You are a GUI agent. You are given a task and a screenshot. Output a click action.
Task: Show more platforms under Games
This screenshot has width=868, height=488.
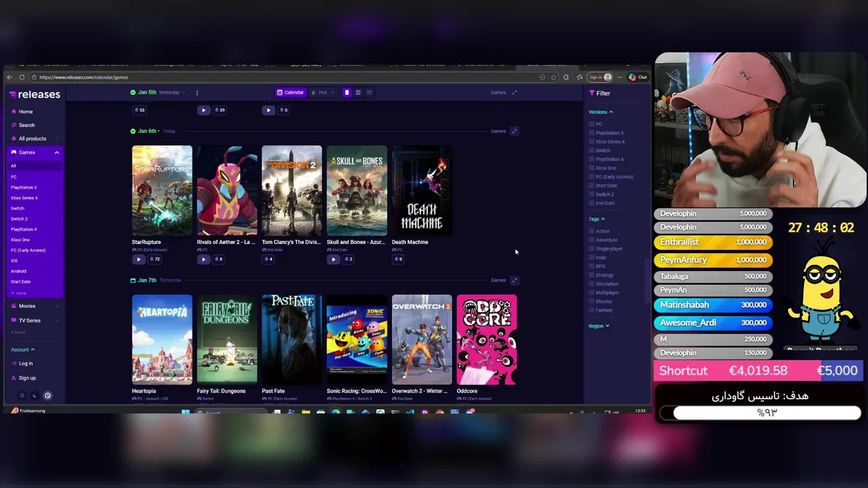point(18,293)
